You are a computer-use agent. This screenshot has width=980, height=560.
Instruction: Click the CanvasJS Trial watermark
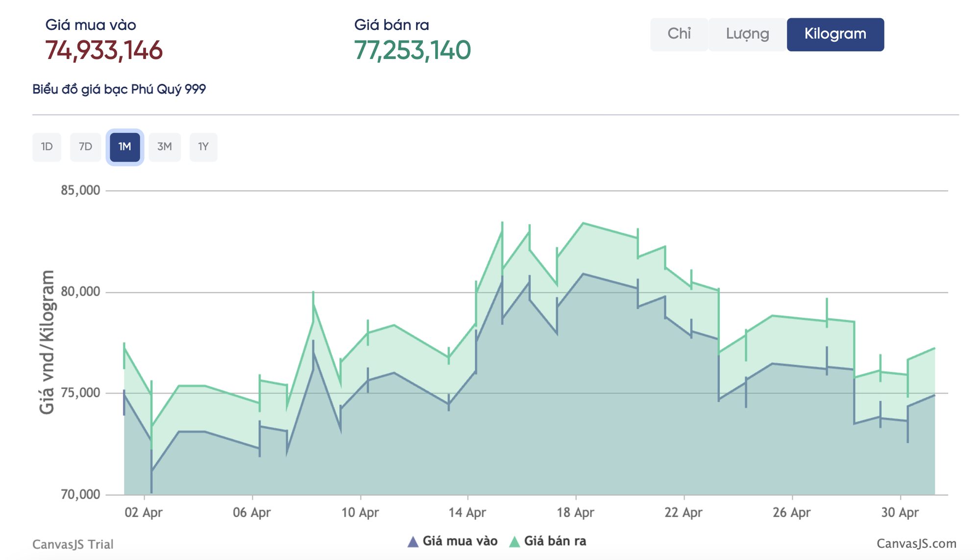pos(73,544)
